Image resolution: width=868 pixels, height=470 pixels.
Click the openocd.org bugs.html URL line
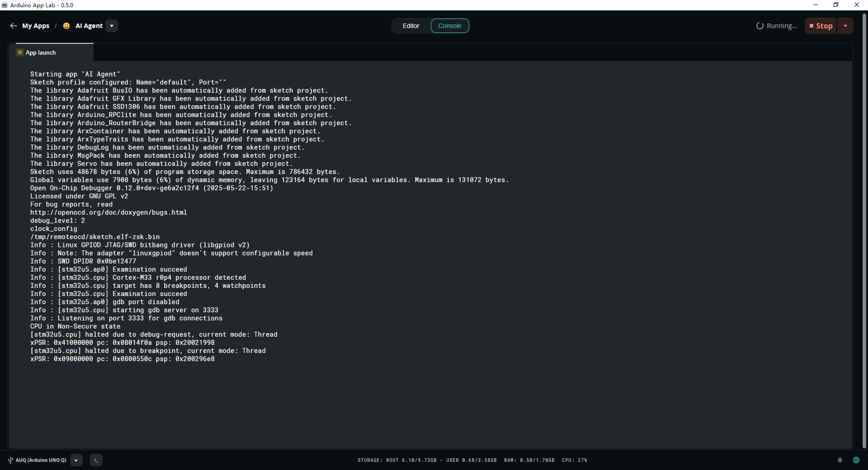pos(108,212)
